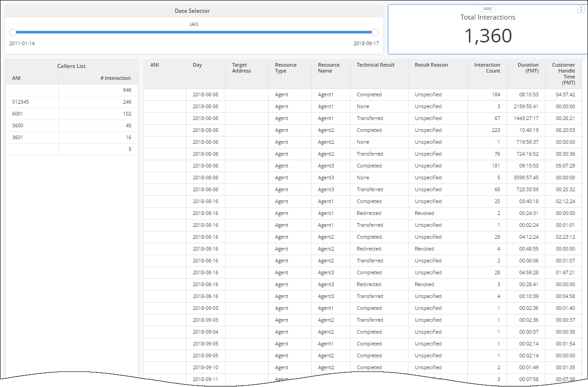The image size is (588, 387).
Task: Click the # Interaction header
Action: click(x=116, y=78)
